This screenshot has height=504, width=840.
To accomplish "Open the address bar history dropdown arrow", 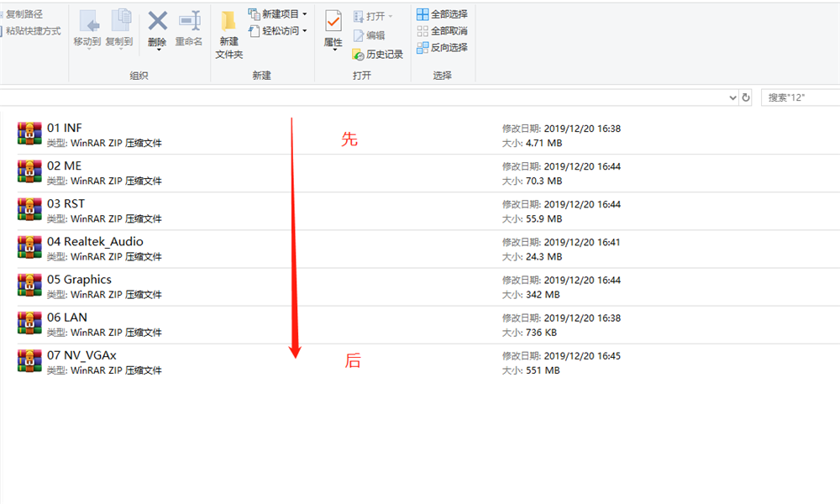I will point(732,97).
